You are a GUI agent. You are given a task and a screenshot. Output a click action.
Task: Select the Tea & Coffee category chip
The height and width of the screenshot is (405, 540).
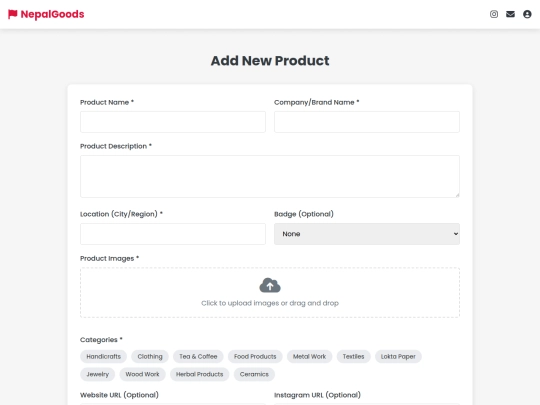pyautogui.click(x=198, y=356)
